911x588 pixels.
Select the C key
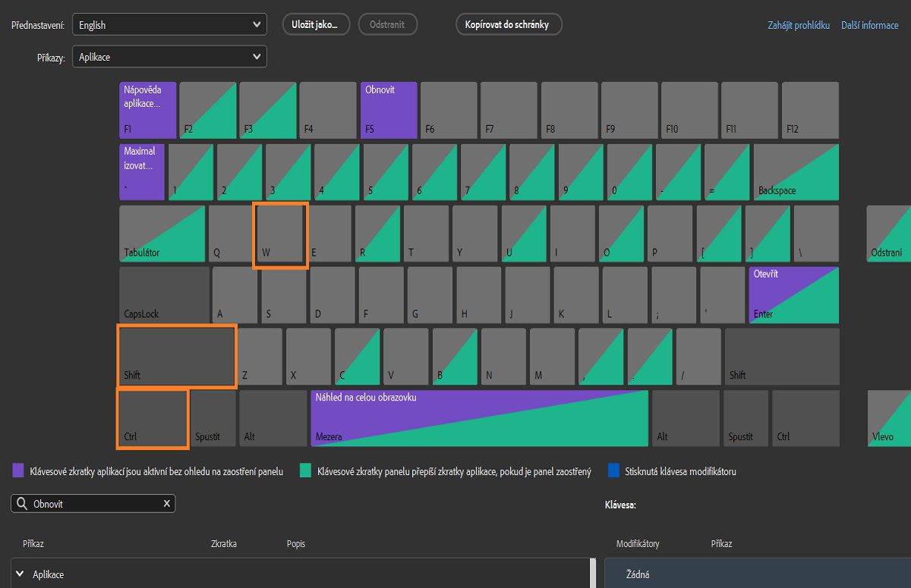tap(357, 357)
